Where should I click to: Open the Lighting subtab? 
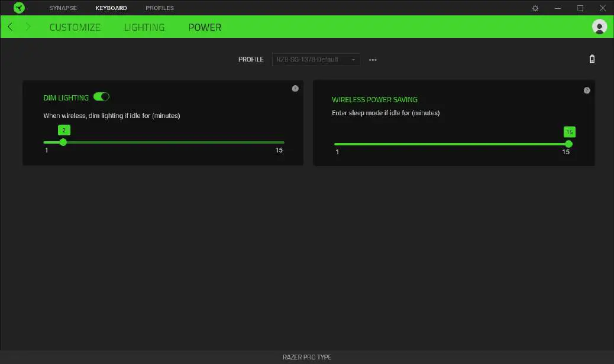pos(144,27)
